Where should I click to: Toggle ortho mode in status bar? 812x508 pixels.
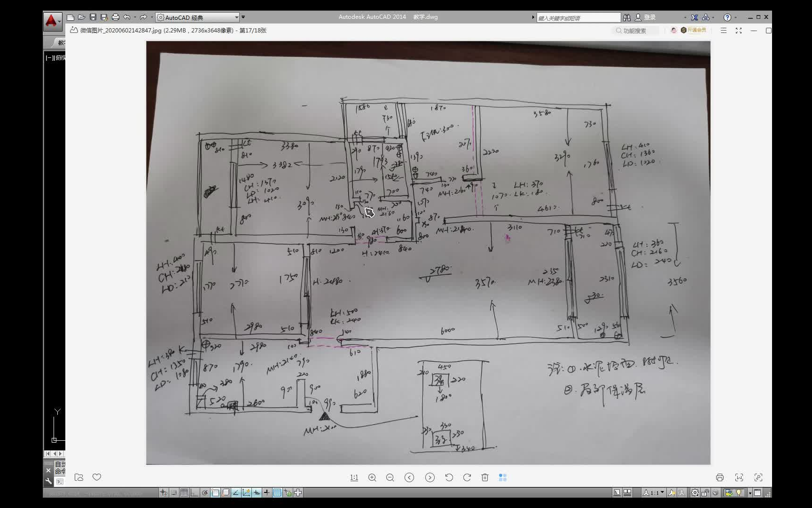[195, 492]
